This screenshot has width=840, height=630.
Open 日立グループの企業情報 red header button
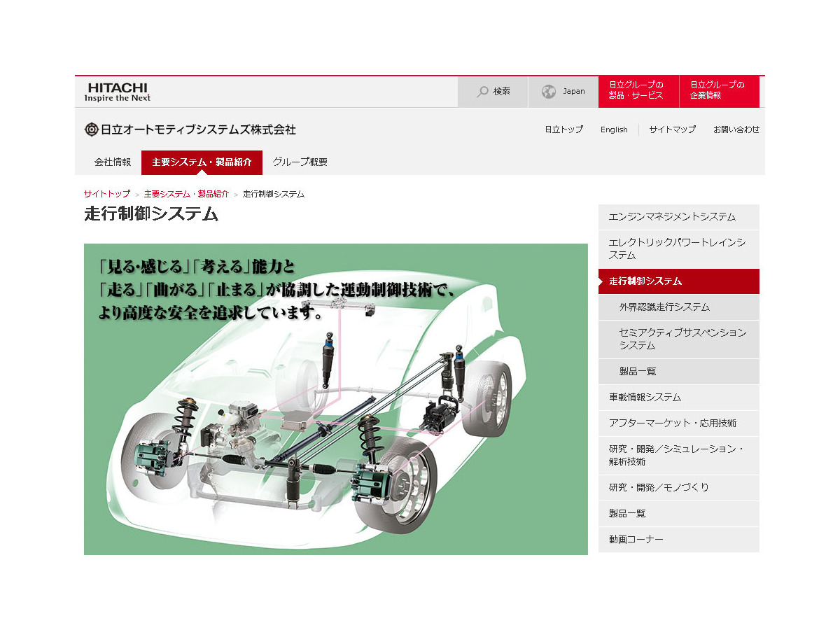click(718, 90)
